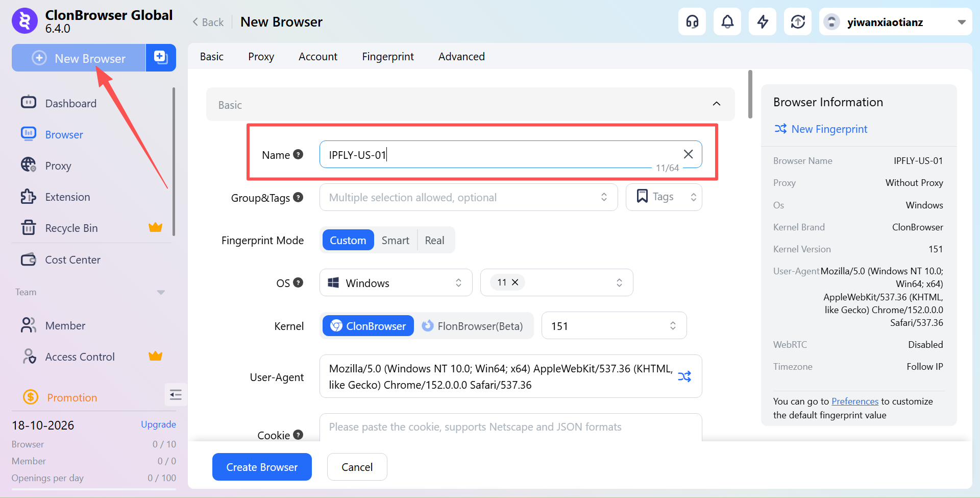This screenshot has width=980, height=498.
Task: Collapse the Basic section chevron
Action: (717, 104)
